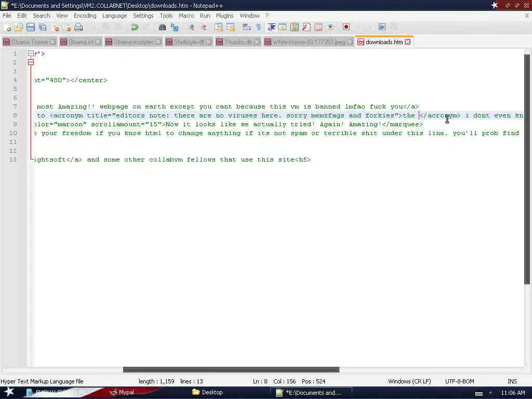This screenshot has width=532, height=399.
Task: Click the Function List toolbar icon
Action: 307,27
